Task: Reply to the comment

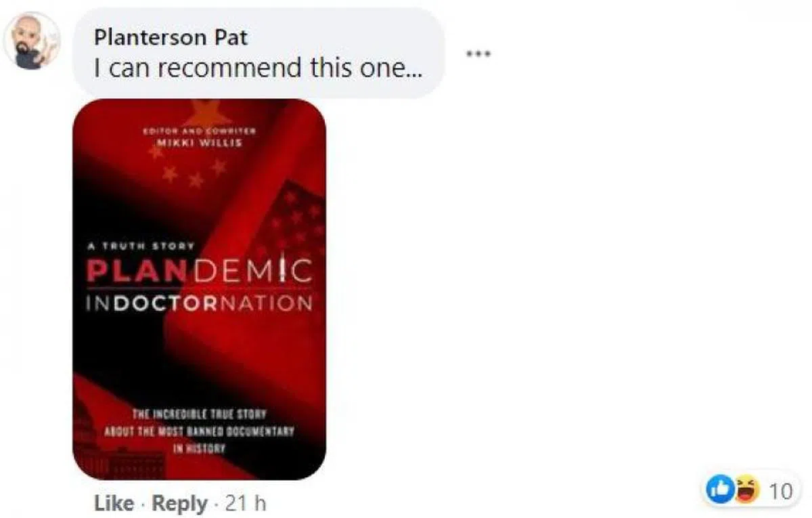Action: tap(179, 503)
